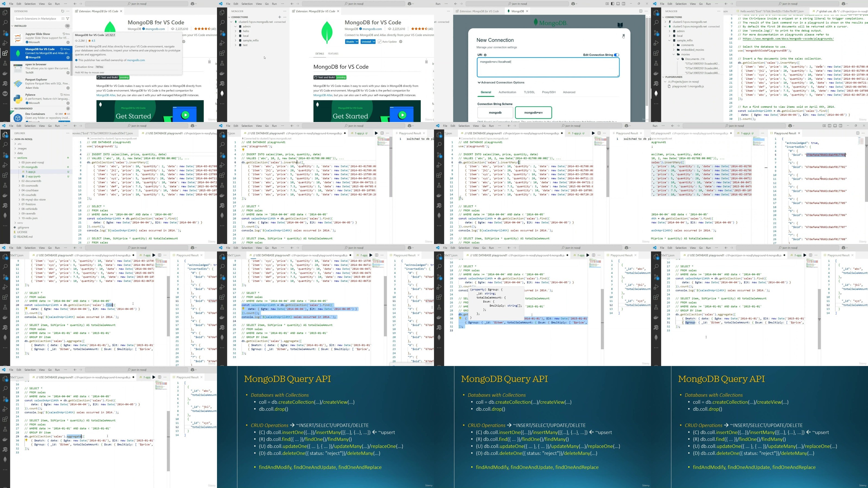Open manage gear for Parquet Explorer extension
This screenshot has width=868, height=488.
click(x=68, y=88)
